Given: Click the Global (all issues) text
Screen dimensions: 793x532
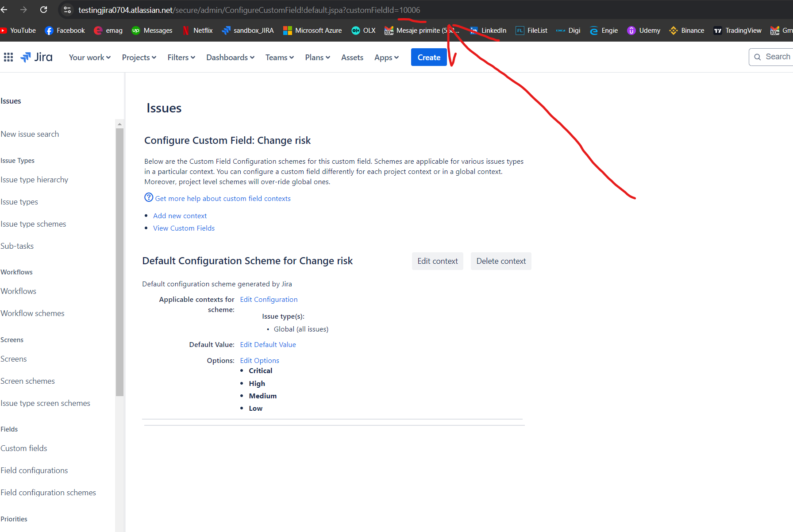Looking at the screenshot, I should [301, 329].
